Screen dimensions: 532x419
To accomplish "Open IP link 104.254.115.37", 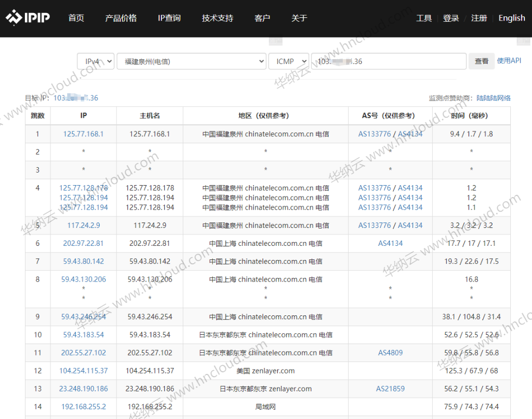I will point(84,371).
